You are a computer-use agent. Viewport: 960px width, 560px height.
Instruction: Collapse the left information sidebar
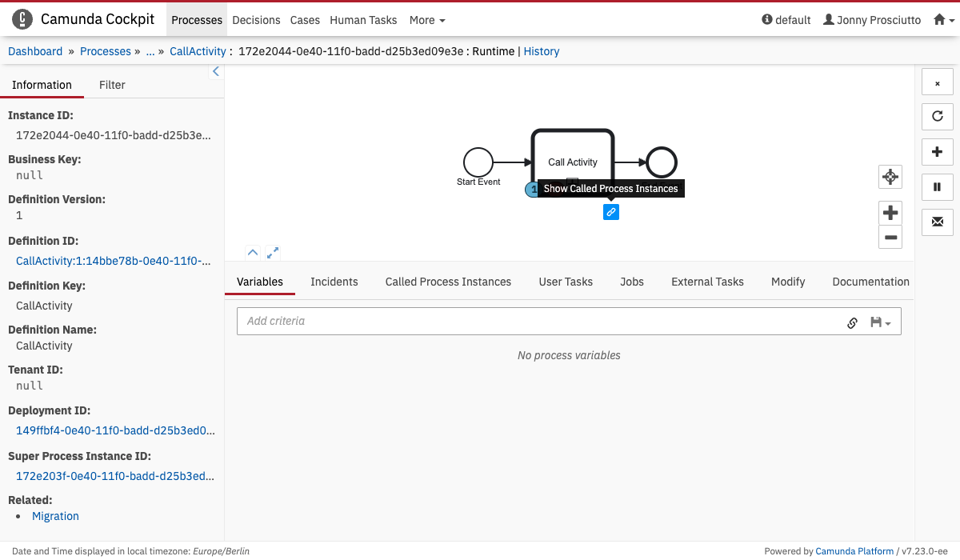(x=215, y=72)
